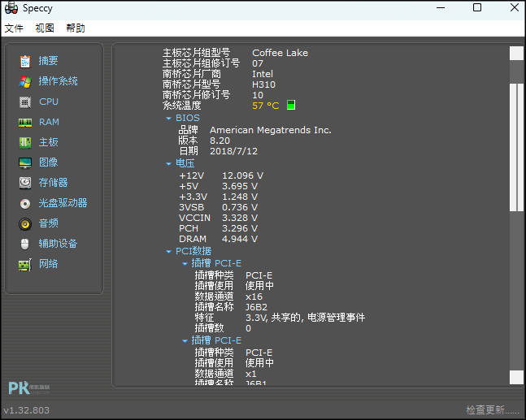Click the DRAM 4.944 V reading

tap(219, 239)
